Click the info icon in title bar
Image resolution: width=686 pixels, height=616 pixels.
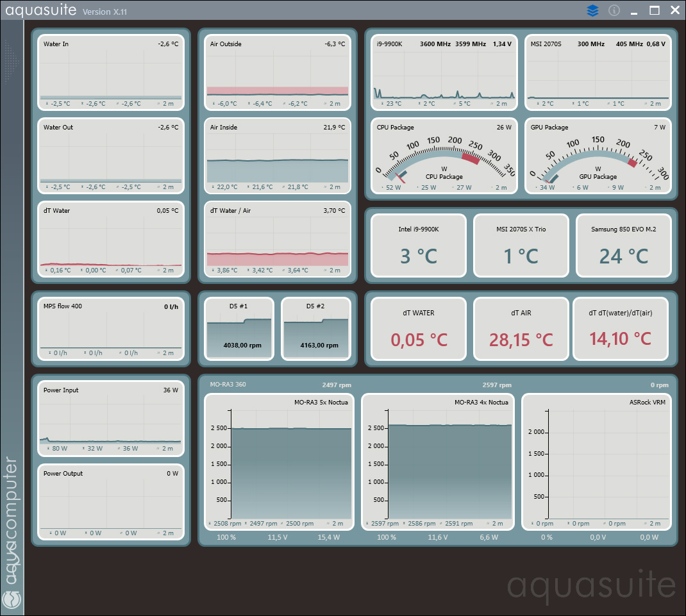pyautogui.click(x=614, y=10)
